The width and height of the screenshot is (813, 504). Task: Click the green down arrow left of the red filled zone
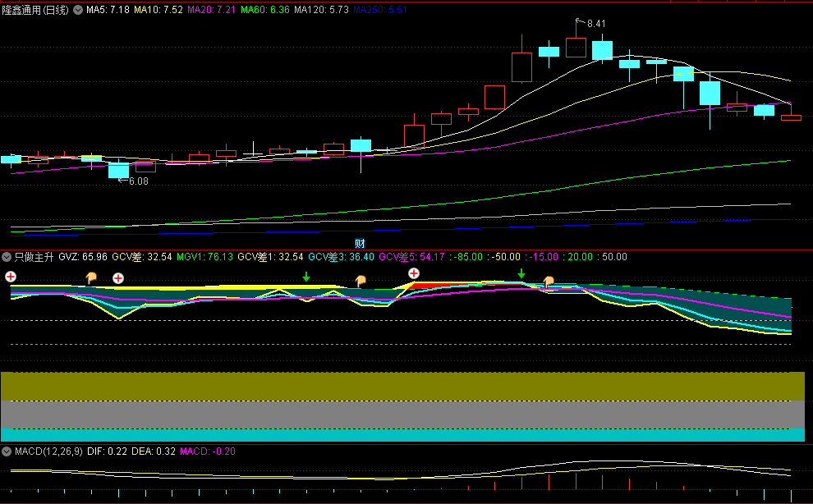(x=306, y=277)
